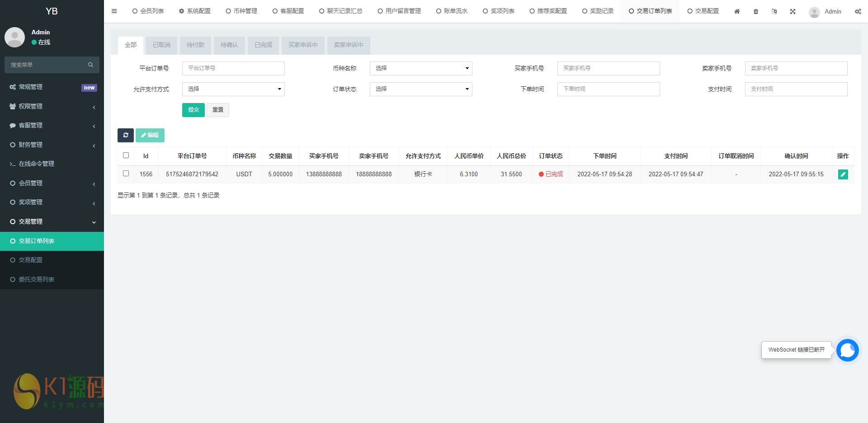The height and width of the screenshot is (423, 868).
Task: Click the sidebar Admin profile avatar
Action: pyautogui.click(x=14, y=37)
